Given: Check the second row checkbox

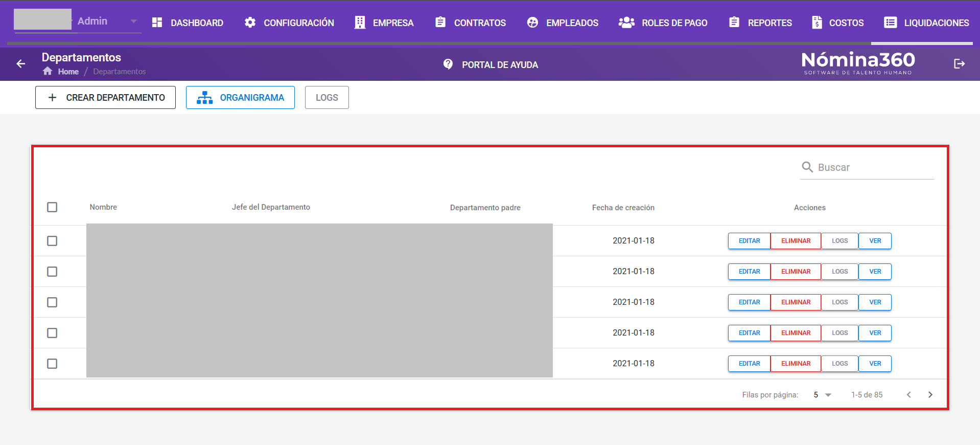Looking at the screenshot, I should click(52, 272).
